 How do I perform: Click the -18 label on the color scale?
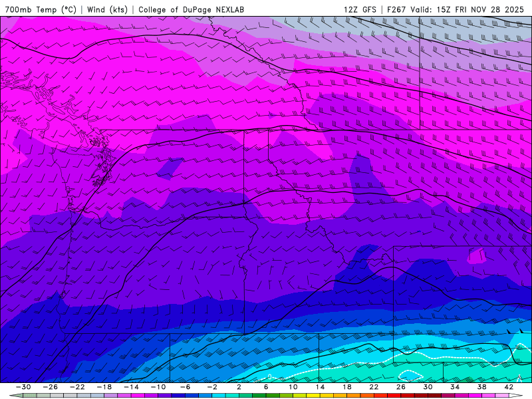pyautogui.click(x=104, y=387)
